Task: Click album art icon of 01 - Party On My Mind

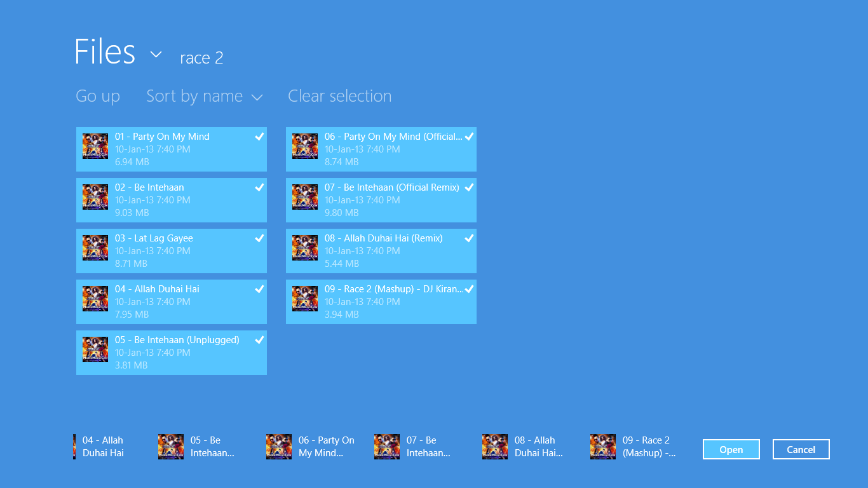Action: point(95,146)
